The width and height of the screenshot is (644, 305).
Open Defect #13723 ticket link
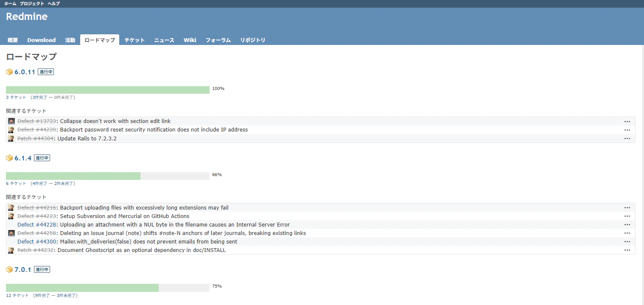tap(36, 121)
